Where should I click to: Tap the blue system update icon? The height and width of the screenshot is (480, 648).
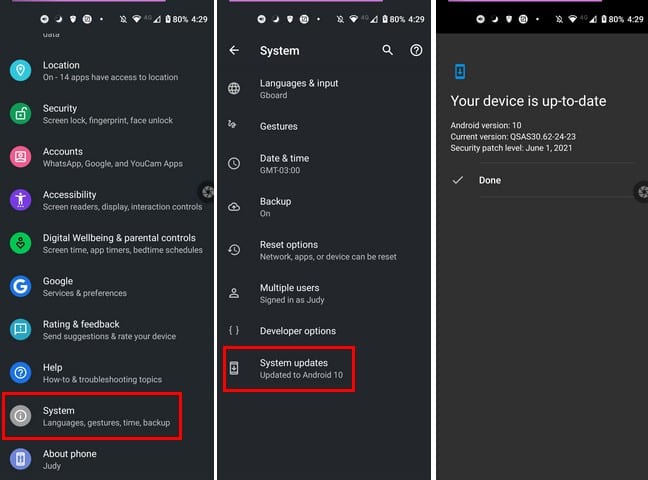click(x=460, y=71)
